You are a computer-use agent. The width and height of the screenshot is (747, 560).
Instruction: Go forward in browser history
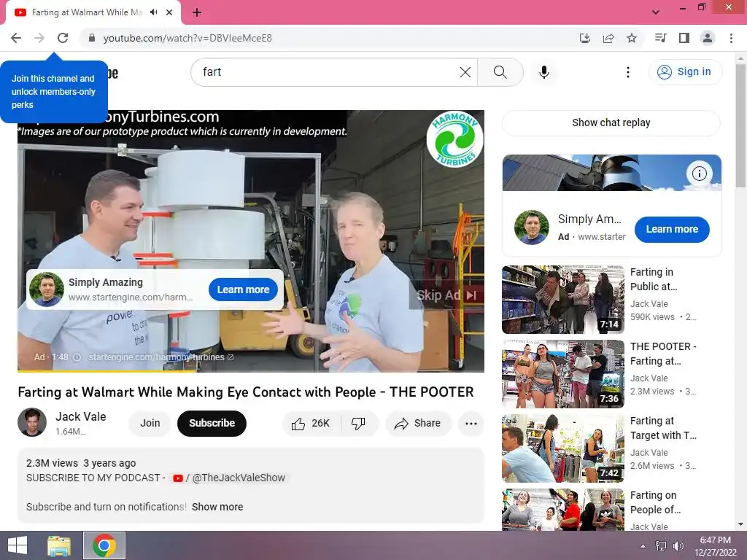tap(39, 38)
